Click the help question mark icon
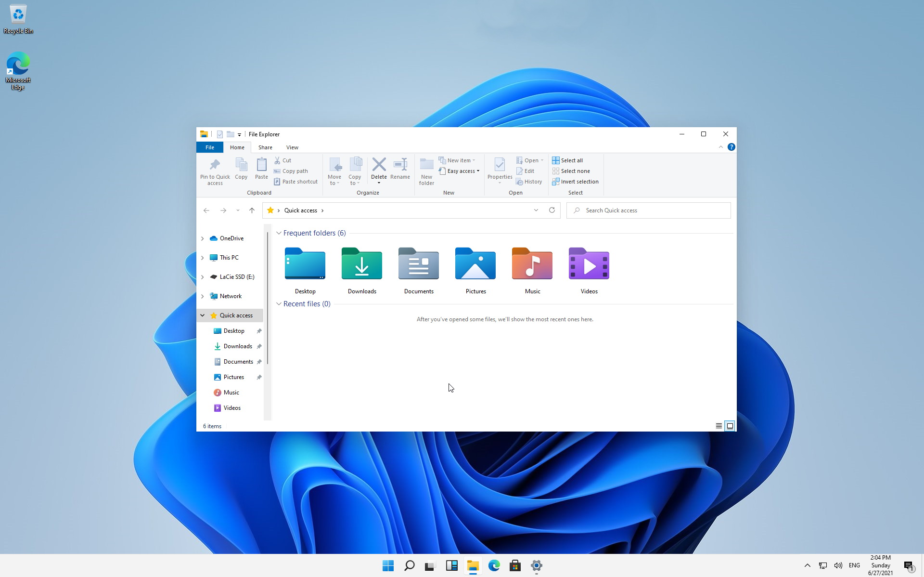924x577 pixels. (731, 147)
